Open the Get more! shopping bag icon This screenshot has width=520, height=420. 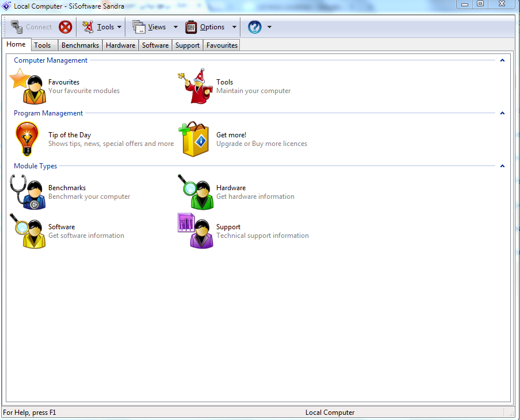point(194,139)
